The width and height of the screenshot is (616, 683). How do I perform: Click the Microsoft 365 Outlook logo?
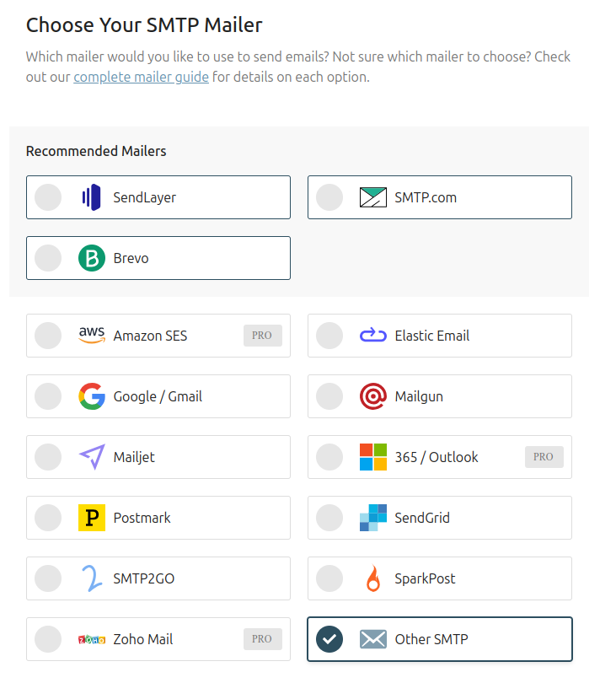pyautogui.click(x=373, y=457)
